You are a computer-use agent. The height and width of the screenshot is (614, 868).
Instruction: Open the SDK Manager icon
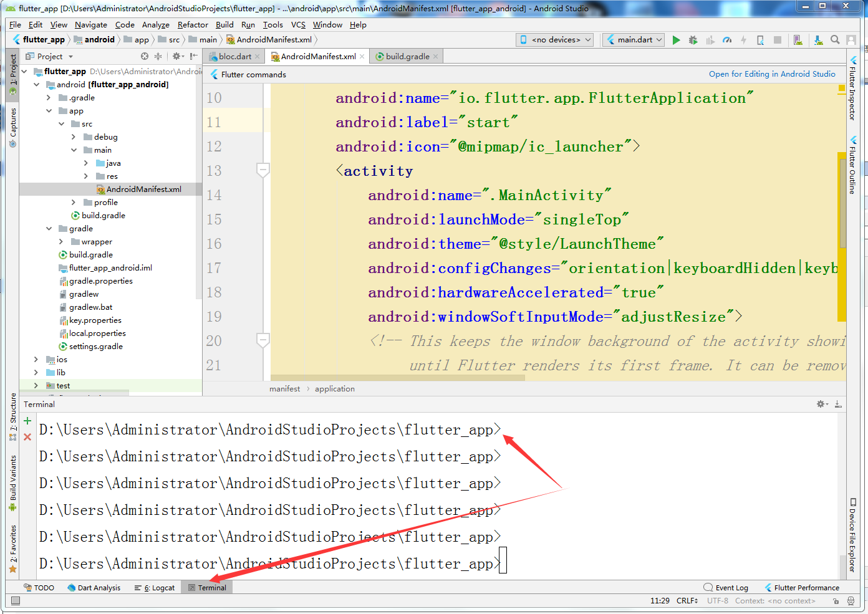click(x=818, y=40)
